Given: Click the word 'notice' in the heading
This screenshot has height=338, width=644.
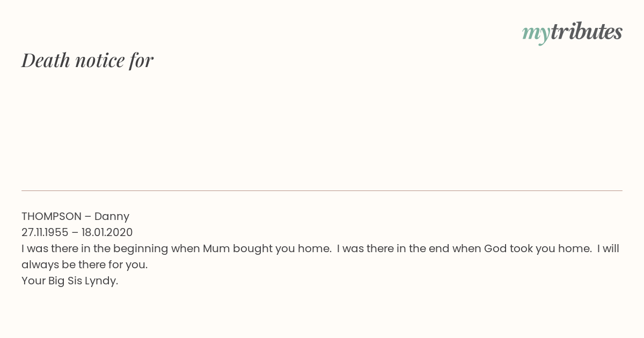Looking at the screenshot, I should 100,60.
